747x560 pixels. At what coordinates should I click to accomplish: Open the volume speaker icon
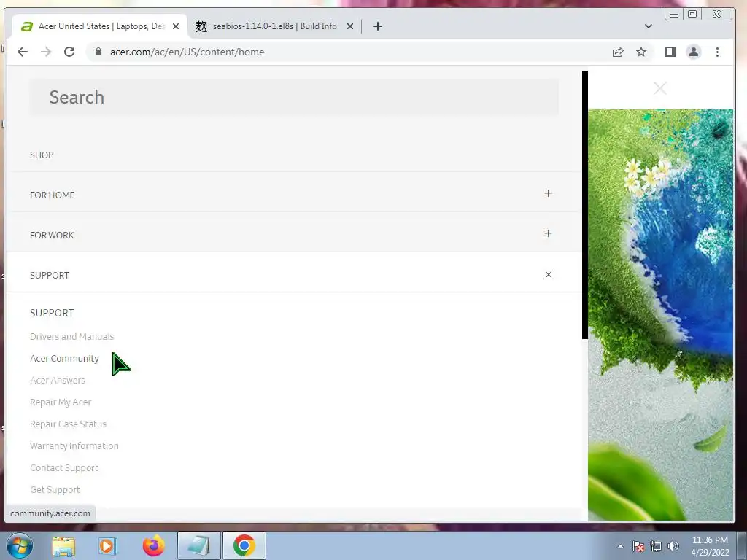[673, 546]
